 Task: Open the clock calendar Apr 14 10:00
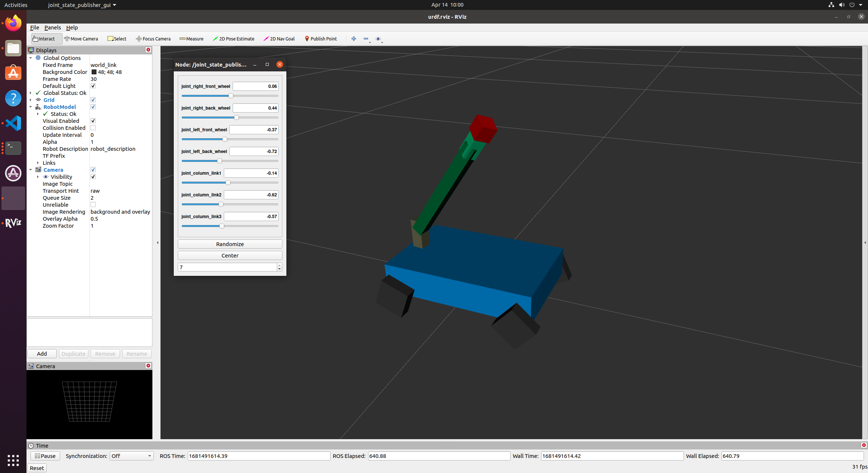pyautogui.click(x=447, y=5)
